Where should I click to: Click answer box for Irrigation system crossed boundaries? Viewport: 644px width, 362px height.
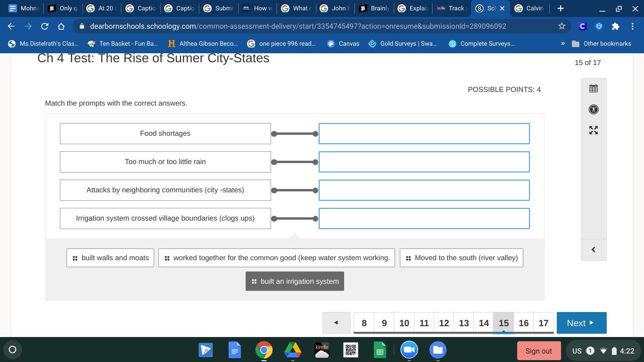[424, 218]
